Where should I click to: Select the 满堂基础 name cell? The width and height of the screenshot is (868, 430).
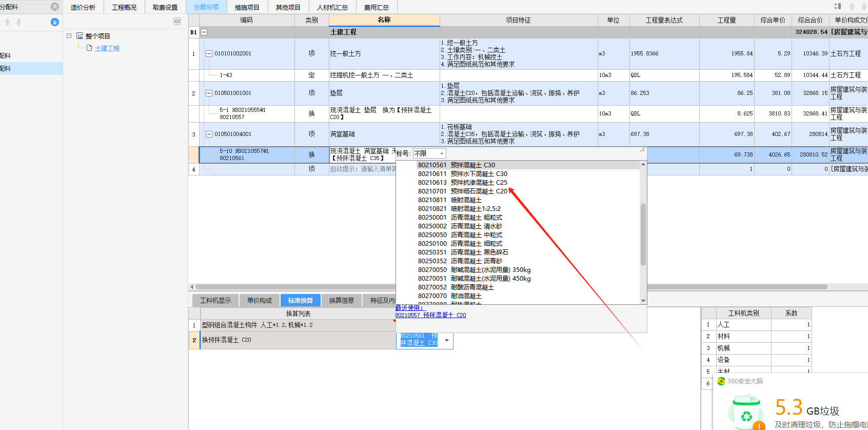coord(384,134)
